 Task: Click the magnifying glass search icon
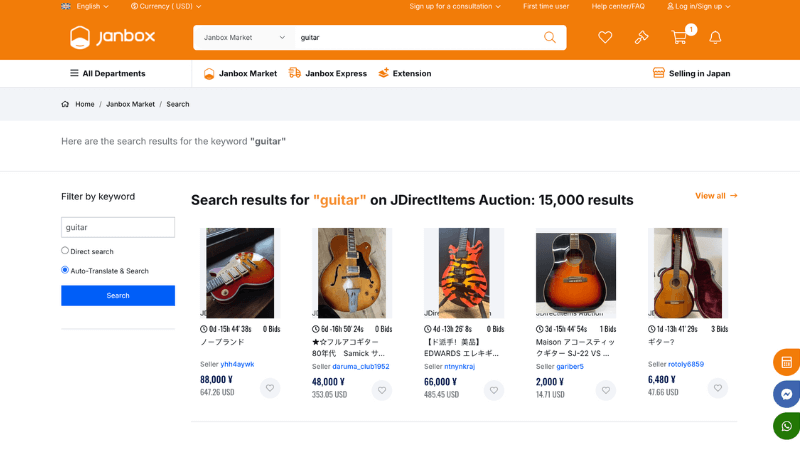[x=549, y=37]
